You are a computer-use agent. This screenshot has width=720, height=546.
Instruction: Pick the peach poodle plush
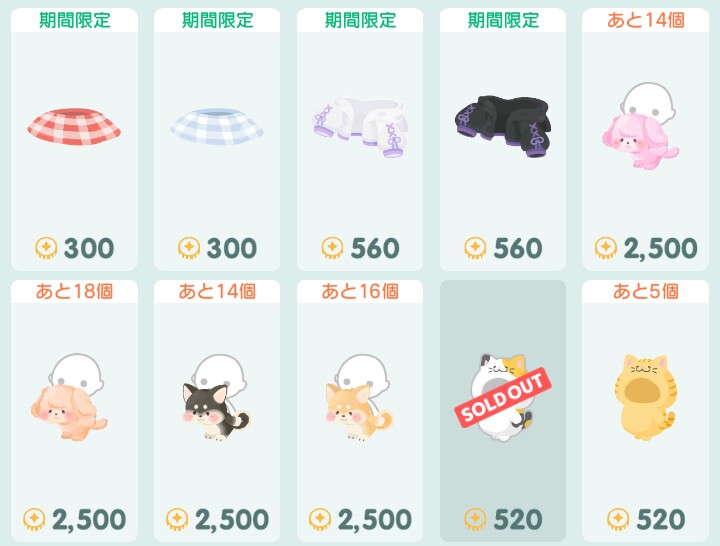71,398
